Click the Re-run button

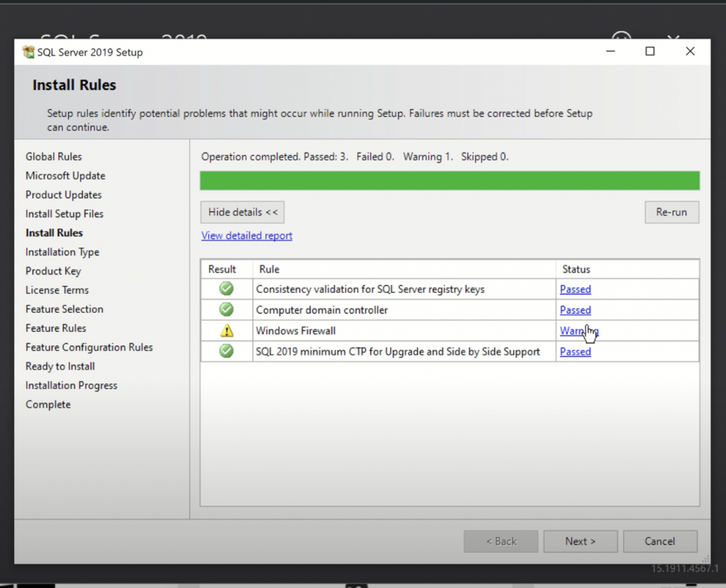[x=672, y=212]
